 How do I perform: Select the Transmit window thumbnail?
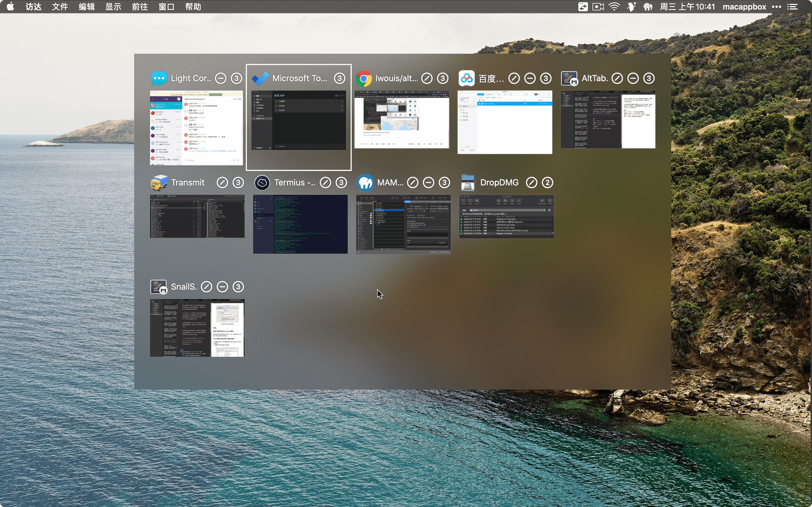[197, 216]
